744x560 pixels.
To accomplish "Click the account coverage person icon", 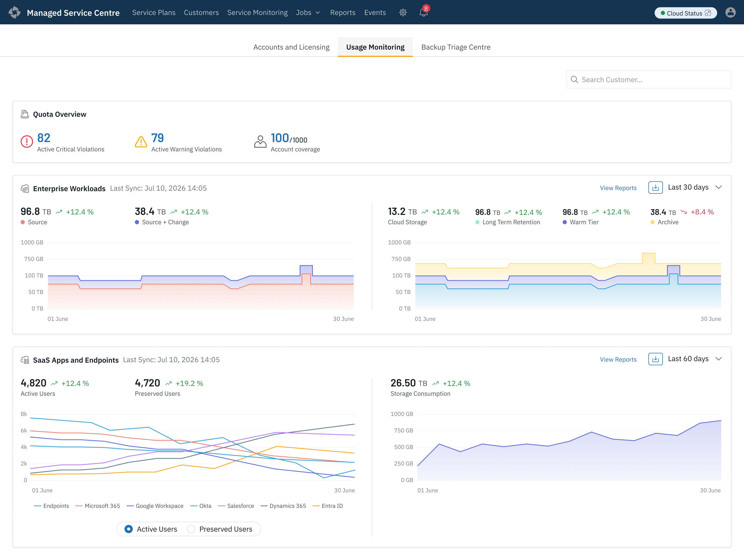I will click(260, 142).
